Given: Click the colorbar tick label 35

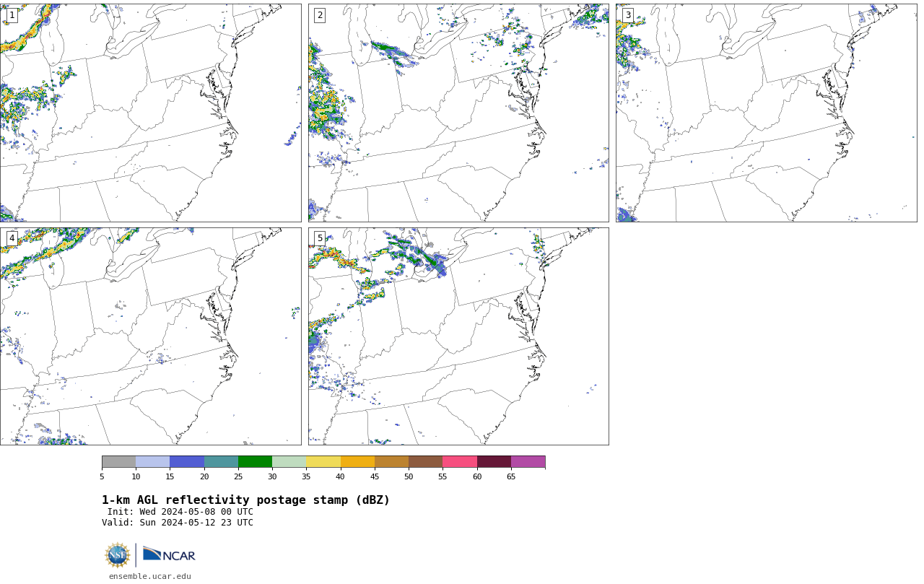Looking at the screenshot, I should (x=306, y=476).
